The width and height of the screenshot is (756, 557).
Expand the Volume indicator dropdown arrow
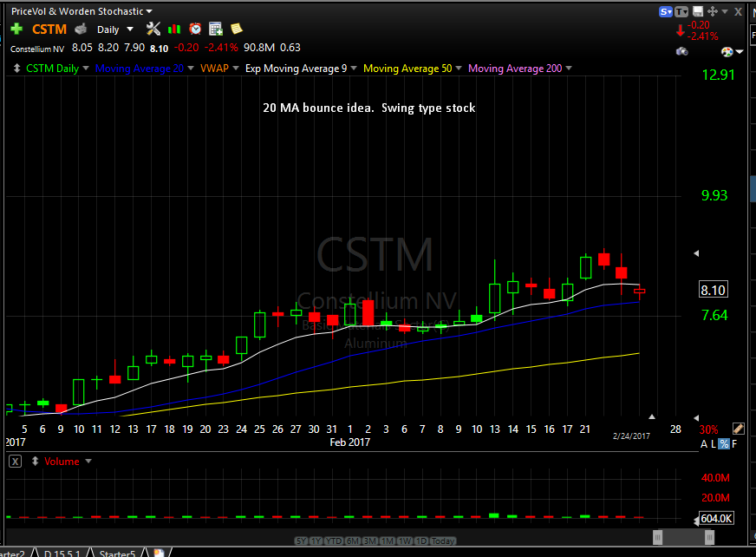(x=88, y=462)
